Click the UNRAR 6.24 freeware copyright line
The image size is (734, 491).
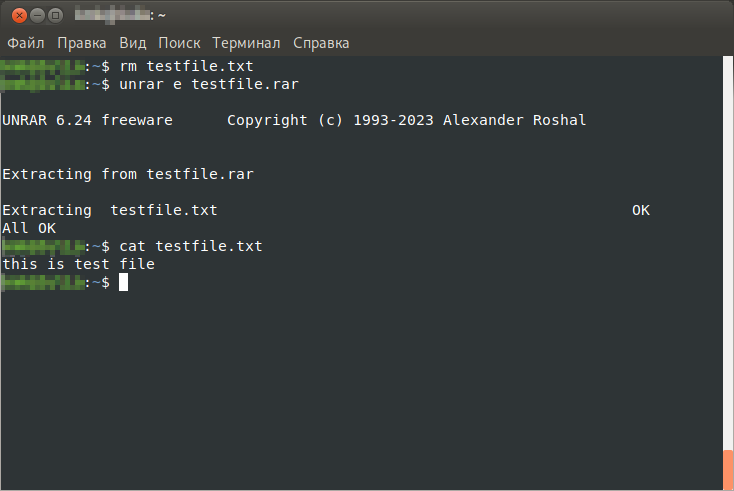pos(294,120)
